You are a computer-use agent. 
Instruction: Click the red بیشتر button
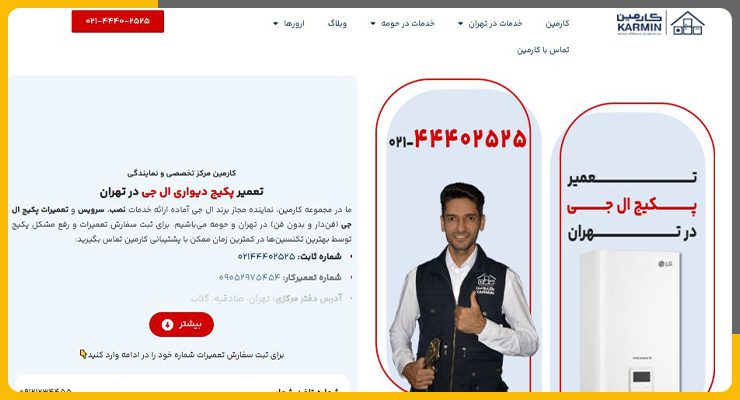point(181,325)
